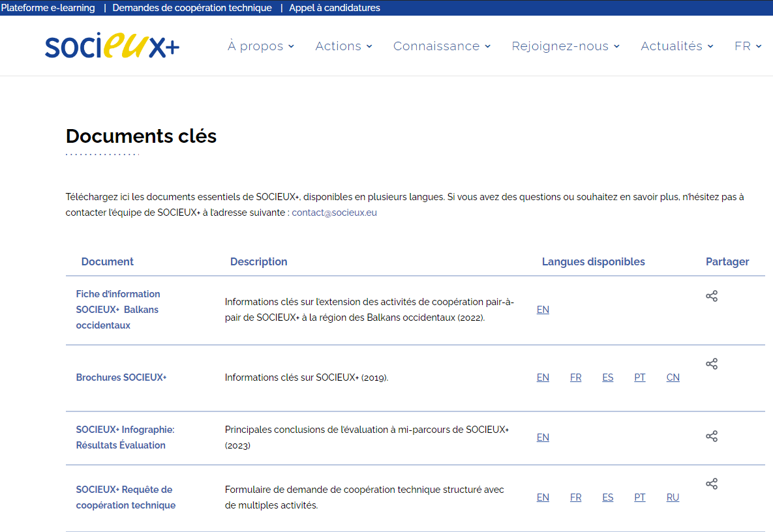Visit Appel à candidatures
773x532 pixels.
[335, 8]
